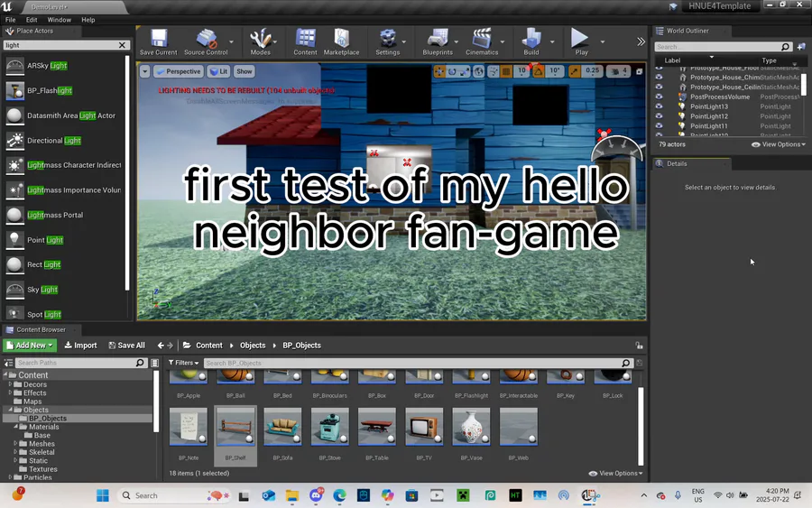Open the File menu

[10, 20]
